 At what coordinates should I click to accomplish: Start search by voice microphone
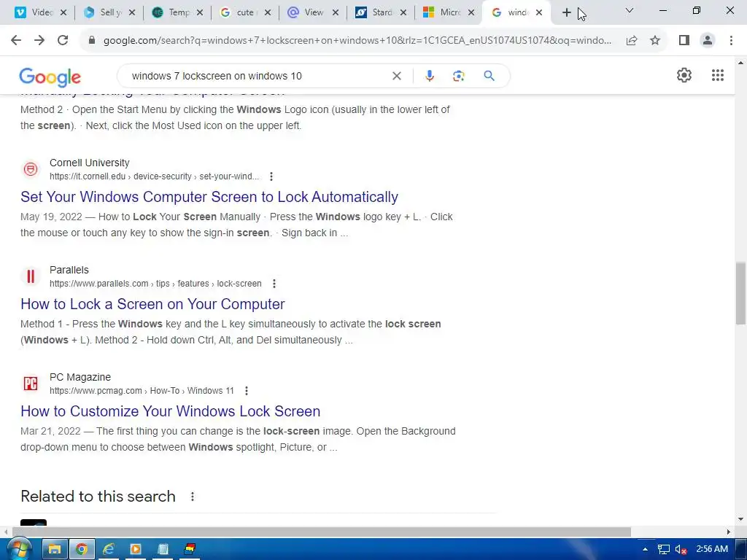point(429,76)
